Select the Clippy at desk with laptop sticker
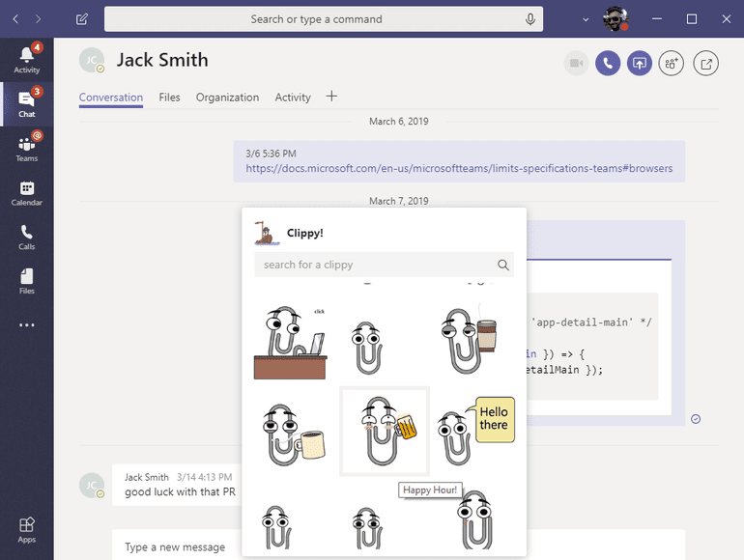The height and width of the screenshot is (560, 744). point(290,342)
